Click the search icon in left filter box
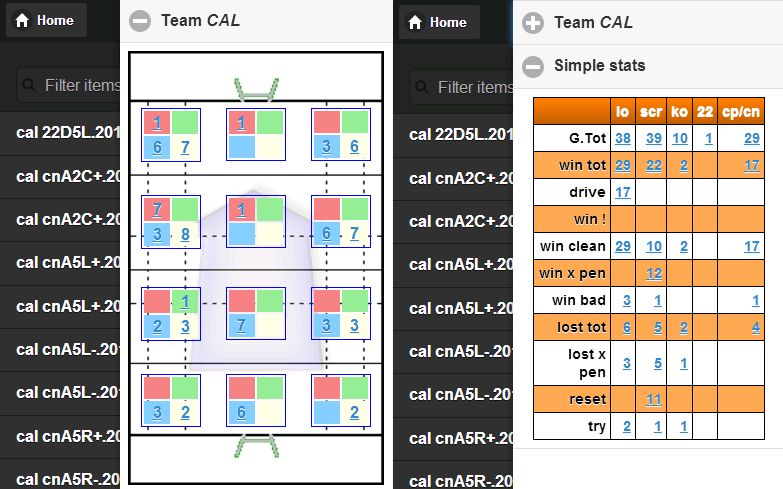Image resolution: width=783 pixels, height=489 pixels. pyautogui.click(x=29, y=85)
